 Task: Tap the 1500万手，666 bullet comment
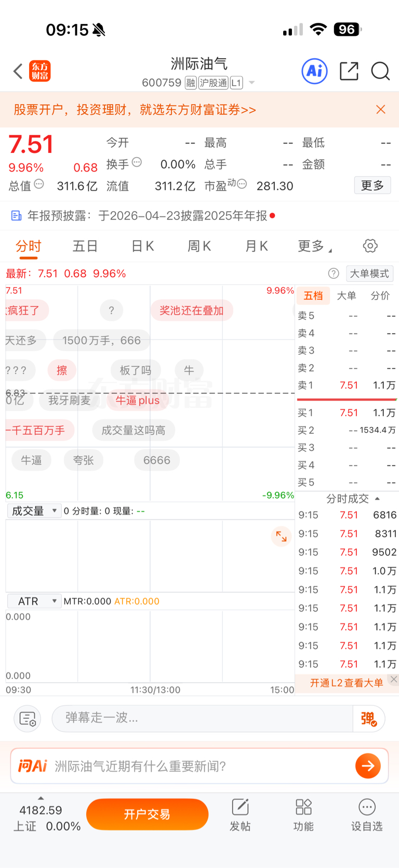pos(101,340)
